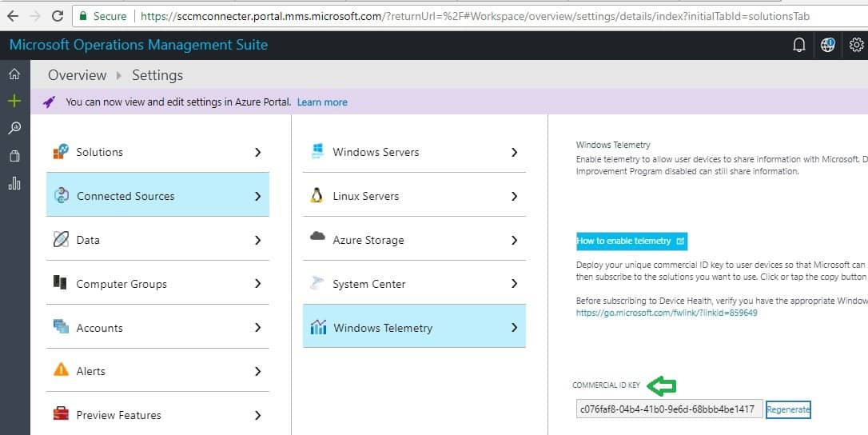Go to Home icon in sidebar

point(14,74)
